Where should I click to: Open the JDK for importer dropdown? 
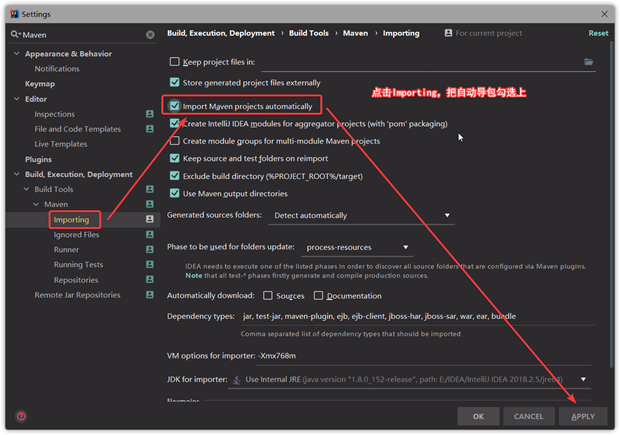click(x=584, y=379)
